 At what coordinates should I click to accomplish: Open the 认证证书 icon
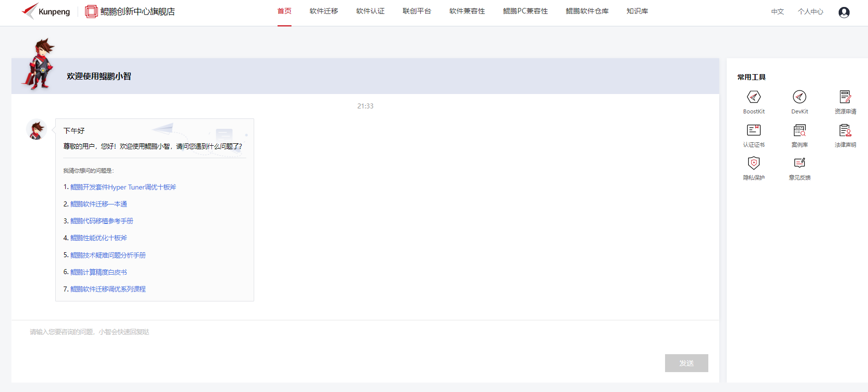click(754, 130)
